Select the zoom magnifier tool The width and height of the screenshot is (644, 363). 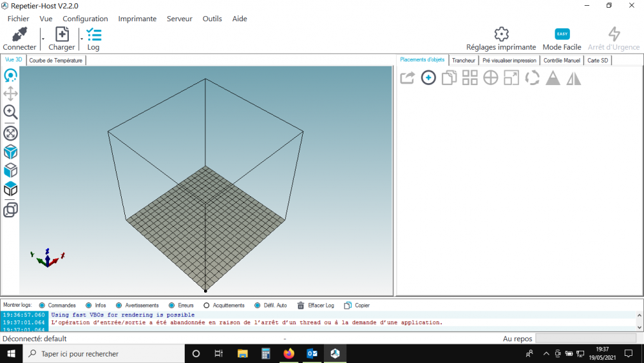point(11,112)
